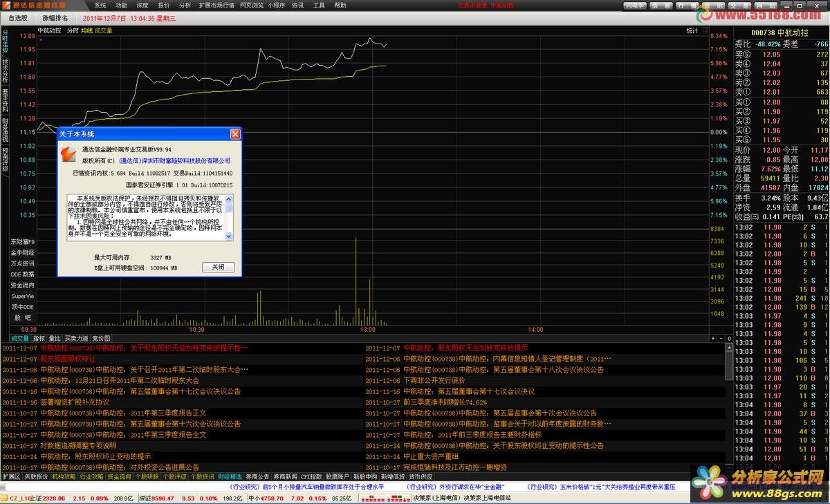Click the small box icon beside 统计

click(704, 30)
